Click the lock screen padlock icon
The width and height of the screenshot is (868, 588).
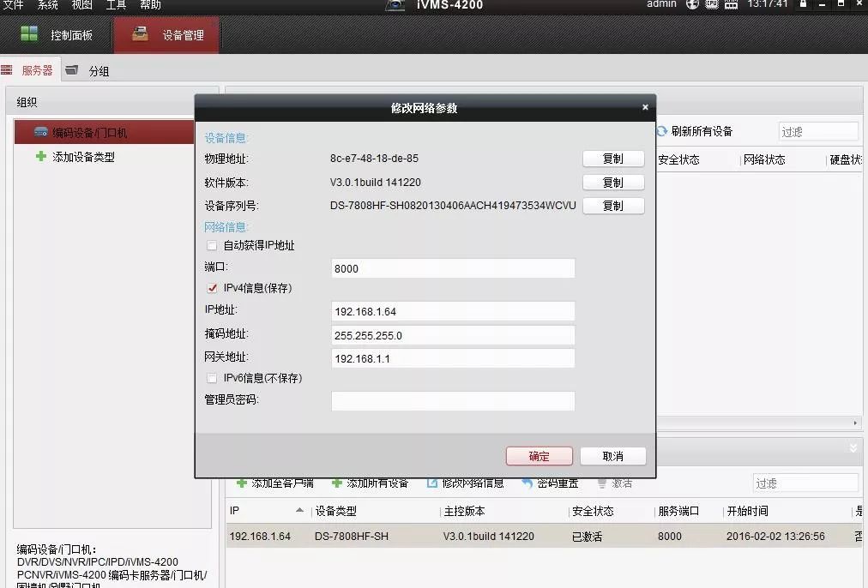[x=803, y=4]
